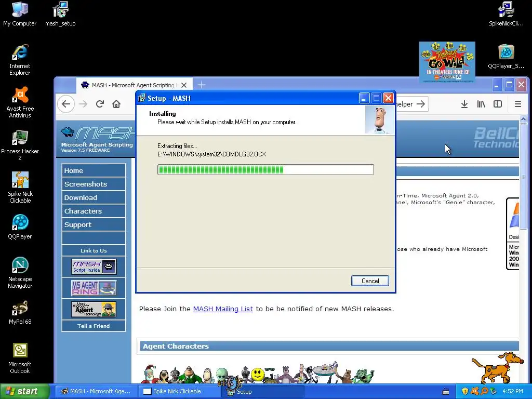Open browser Downloads arrow icon
The width and height of the screenshot is (532, 399).
click(464, 104)
